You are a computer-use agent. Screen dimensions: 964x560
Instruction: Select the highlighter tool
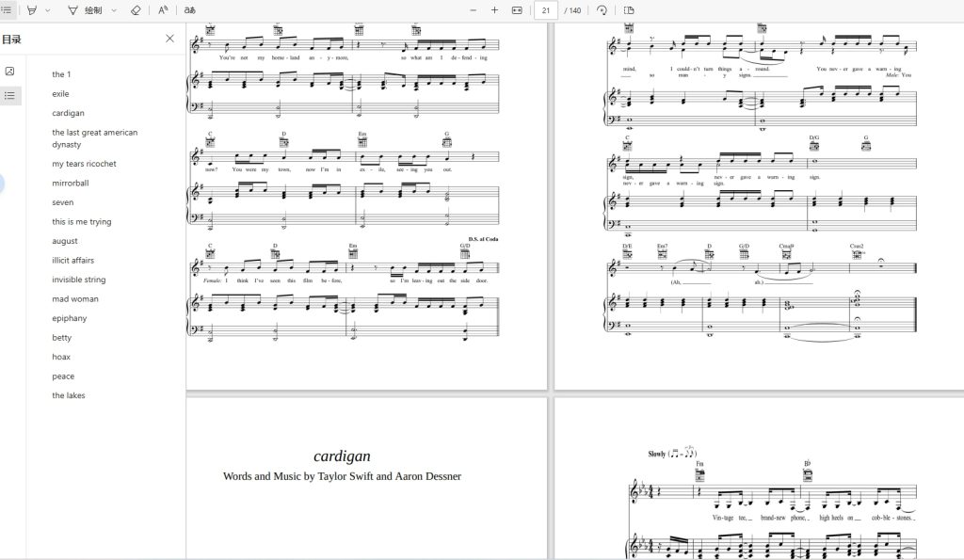[32, 9]
